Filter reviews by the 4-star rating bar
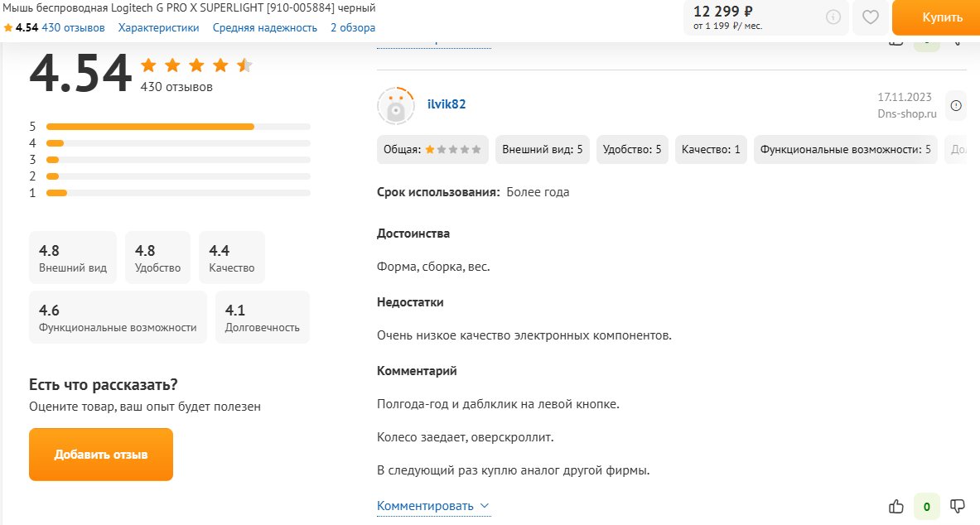 [178, 143]
